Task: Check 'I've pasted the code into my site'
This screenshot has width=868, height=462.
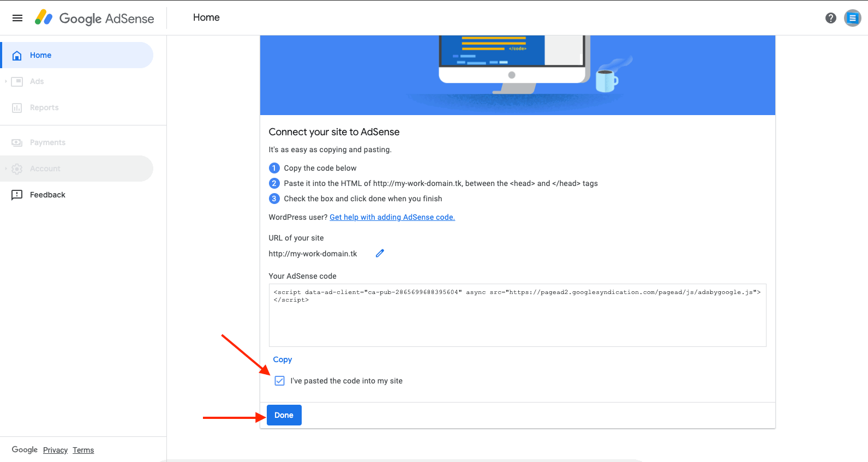Action: [x=279, y=381]
